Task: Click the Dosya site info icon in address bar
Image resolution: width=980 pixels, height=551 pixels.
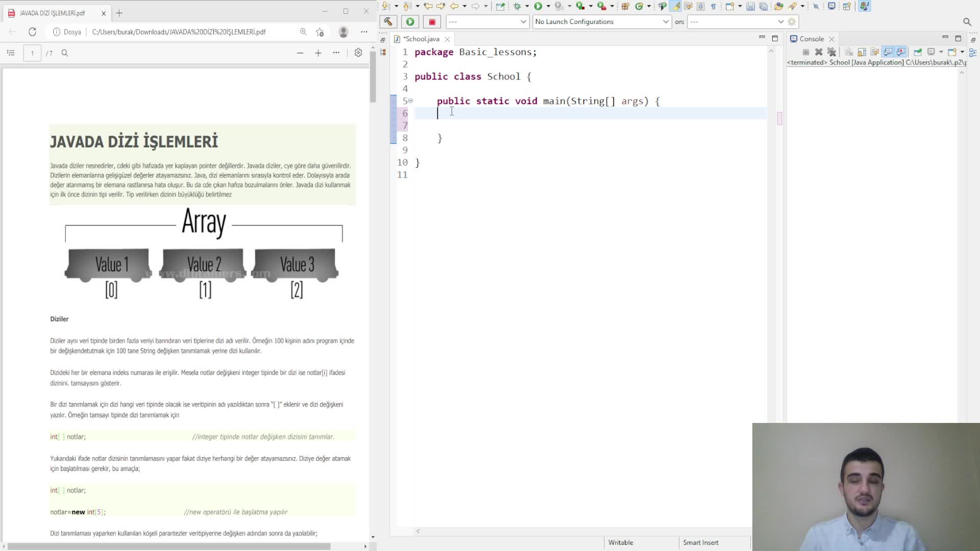Action: click(x=57, y=32)
